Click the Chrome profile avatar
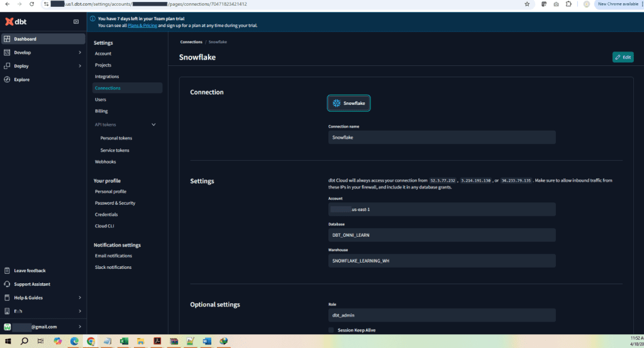 (587, 4)
